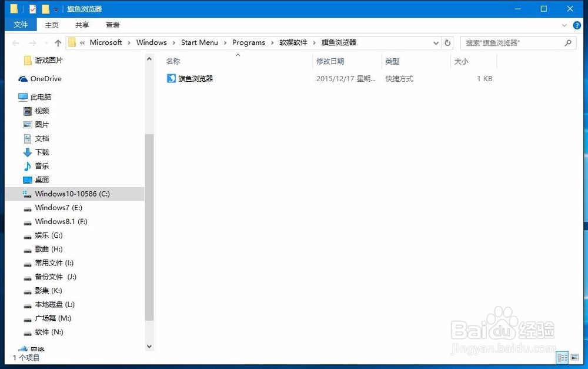Expand the address bar history dropdown

coord(436,43)
